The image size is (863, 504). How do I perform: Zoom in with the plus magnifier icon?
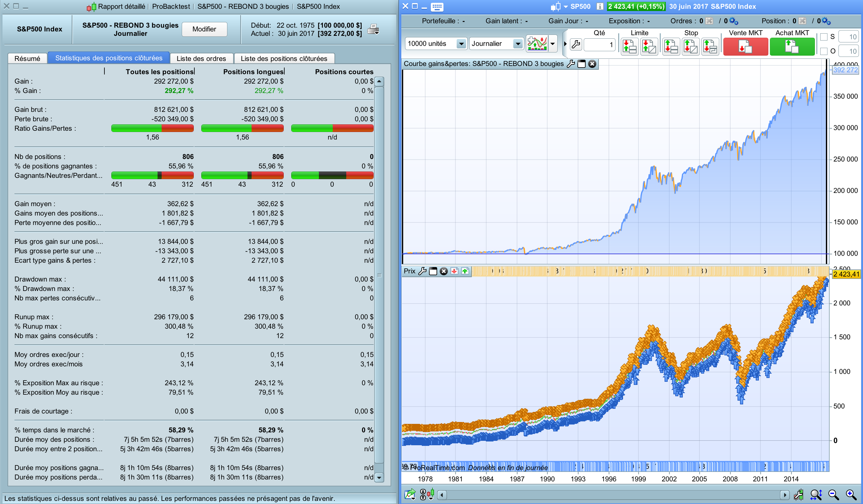pyautogui.click(x=851, y=495)
